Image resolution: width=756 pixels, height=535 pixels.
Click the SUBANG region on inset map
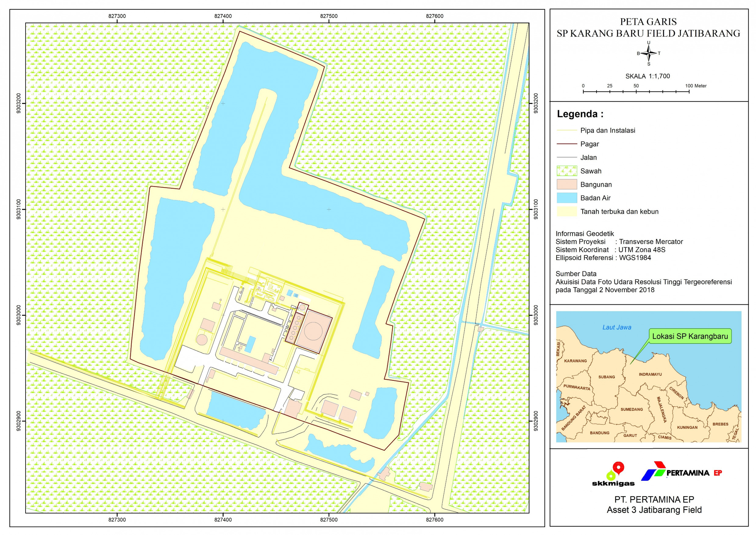(606, 377)
